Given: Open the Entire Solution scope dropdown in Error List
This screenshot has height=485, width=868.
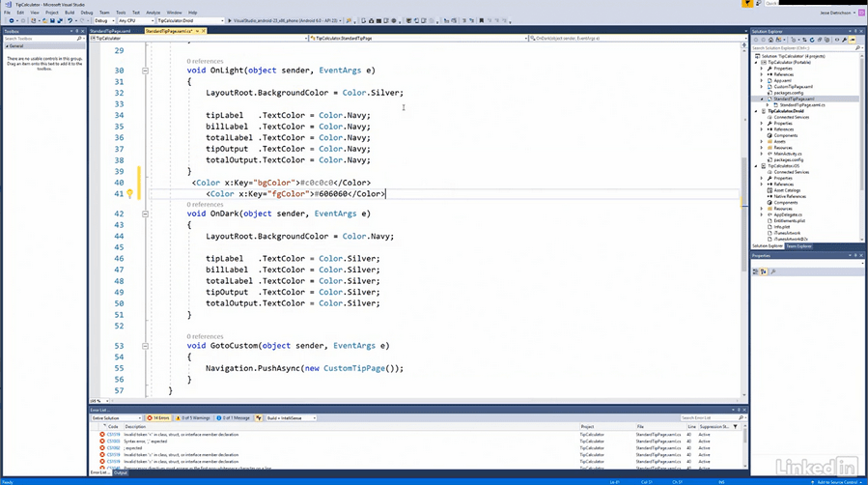Looking at the screenshot, I should point(117,418).
